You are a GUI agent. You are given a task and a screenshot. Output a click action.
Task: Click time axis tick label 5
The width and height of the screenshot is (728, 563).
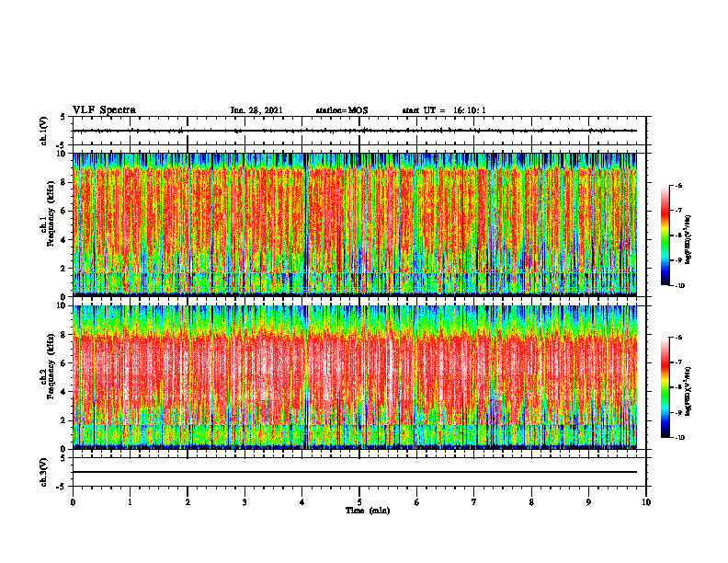359,502
